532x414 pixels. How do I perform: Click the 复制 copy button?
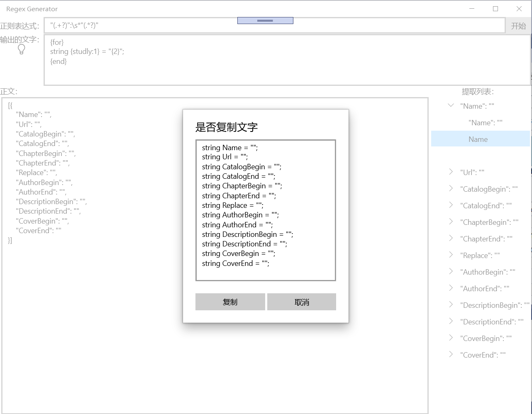[x=230, y=302]
